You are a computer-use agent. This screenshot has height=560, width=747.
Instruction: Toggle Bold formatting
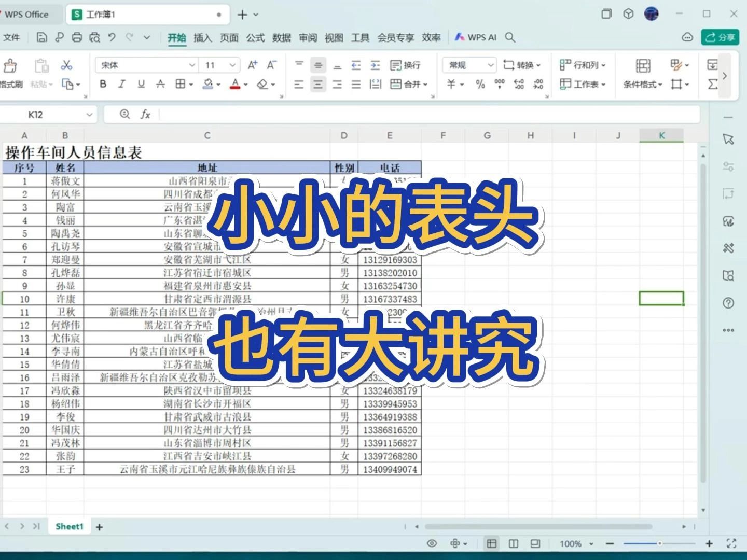pyautogui.click(x=103, y=84)
